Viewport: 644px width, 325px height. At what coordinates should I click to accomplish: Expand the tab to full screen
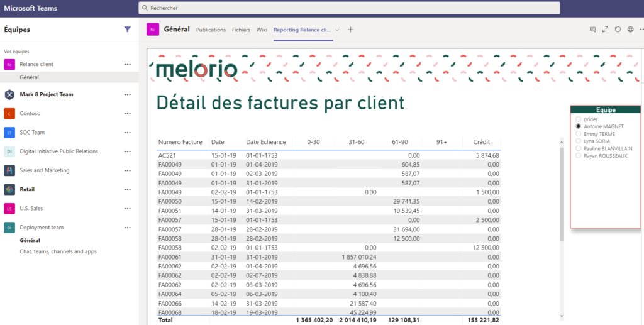coord(605,30)
